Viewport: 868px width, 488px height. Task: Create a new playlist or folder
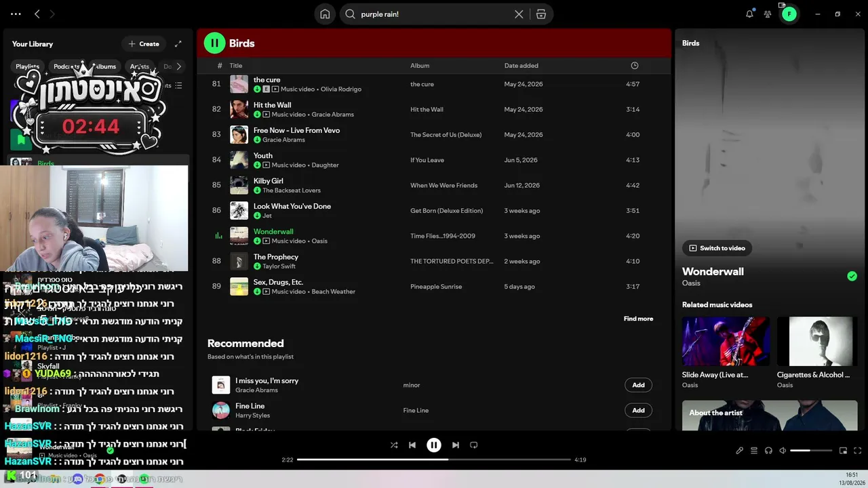(144, 44)
